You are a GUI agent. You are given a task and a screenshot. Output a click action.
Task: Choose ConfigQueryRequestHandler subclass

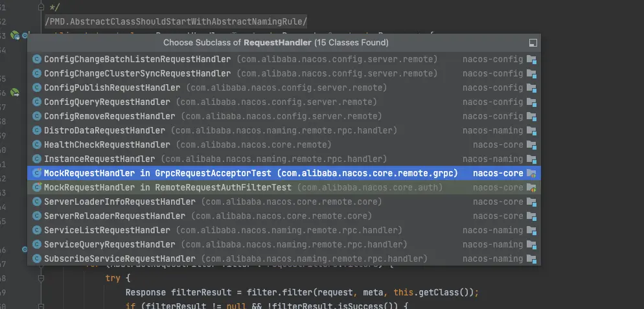coord(284,102)
